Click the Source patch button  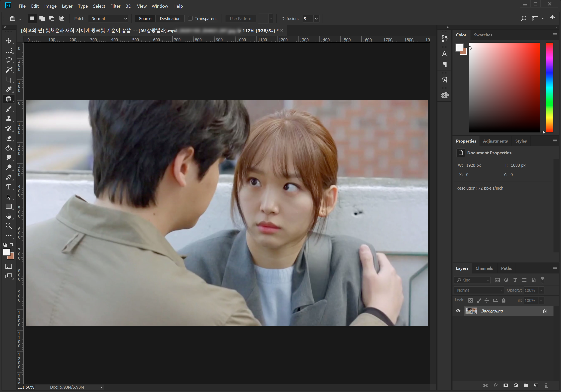pyautogui.click(x=145, y=19)
